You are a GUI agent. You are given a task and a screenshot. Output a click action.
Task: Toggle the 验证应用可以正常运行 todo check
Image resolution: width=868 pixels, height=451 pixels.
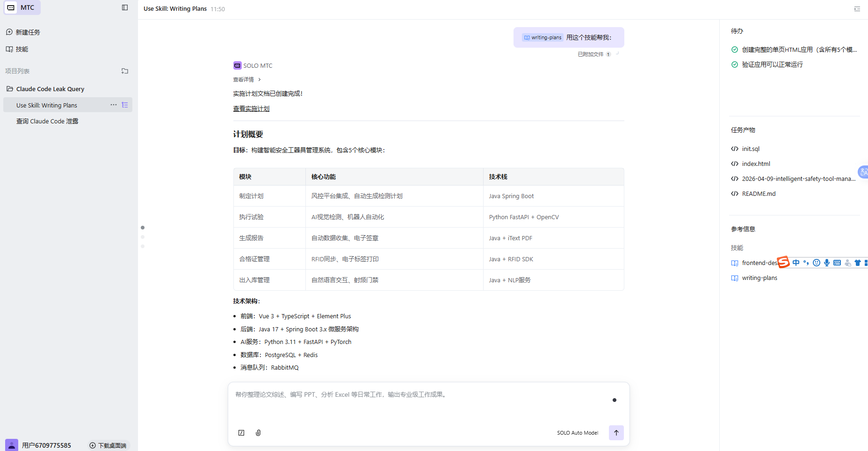(x=735, y=64)
